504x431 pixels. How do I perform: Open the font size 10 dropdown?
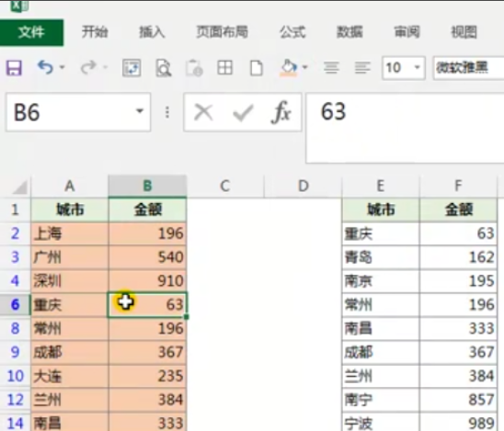417,67
